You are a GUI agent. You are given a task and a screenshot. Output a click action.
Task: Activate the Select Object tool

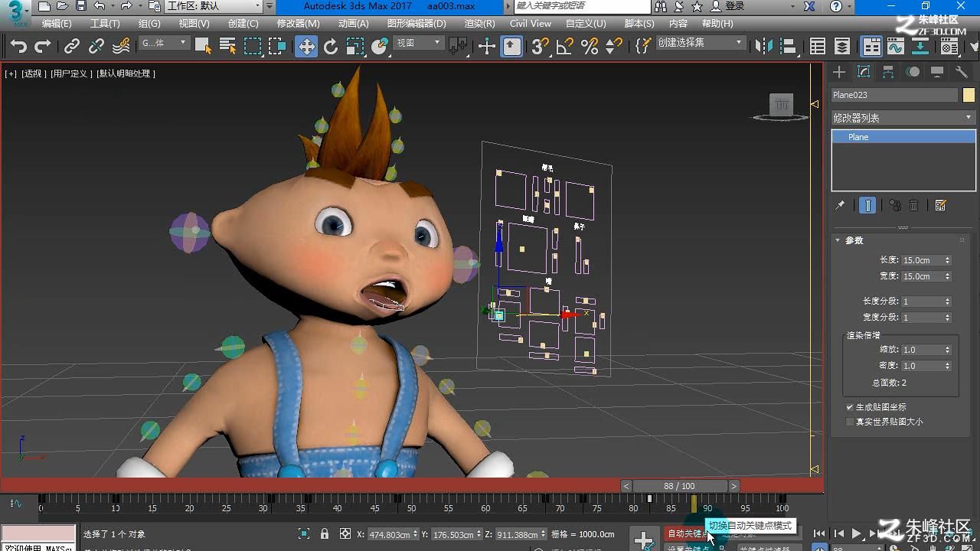pos(203,47)
